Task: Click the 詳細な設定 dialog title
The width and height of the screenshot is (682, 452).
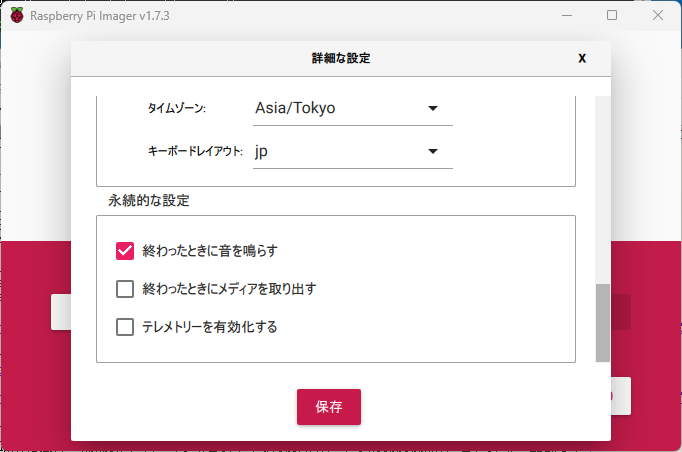Action: (341, 58)
